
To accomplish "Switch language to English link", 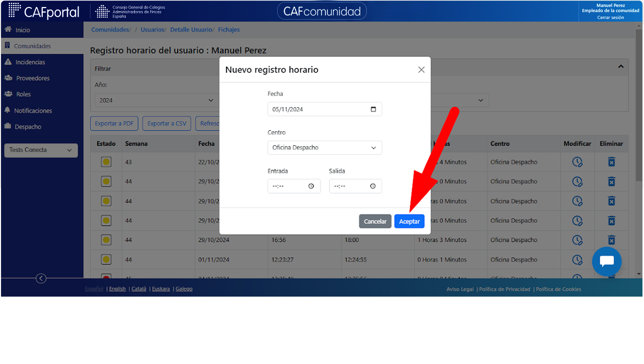I will click(x=117, y=289).
